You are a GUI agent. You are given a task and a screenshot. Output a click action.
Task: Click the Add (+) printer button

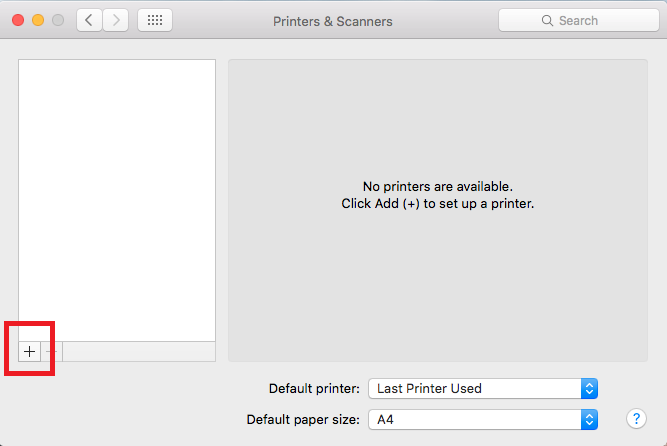(x=29, y=352)
